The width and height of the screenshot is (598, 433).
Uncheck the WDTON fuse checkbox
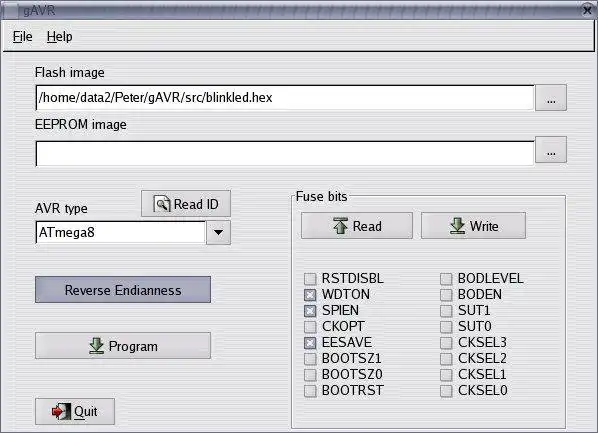(x=310, y=295)
